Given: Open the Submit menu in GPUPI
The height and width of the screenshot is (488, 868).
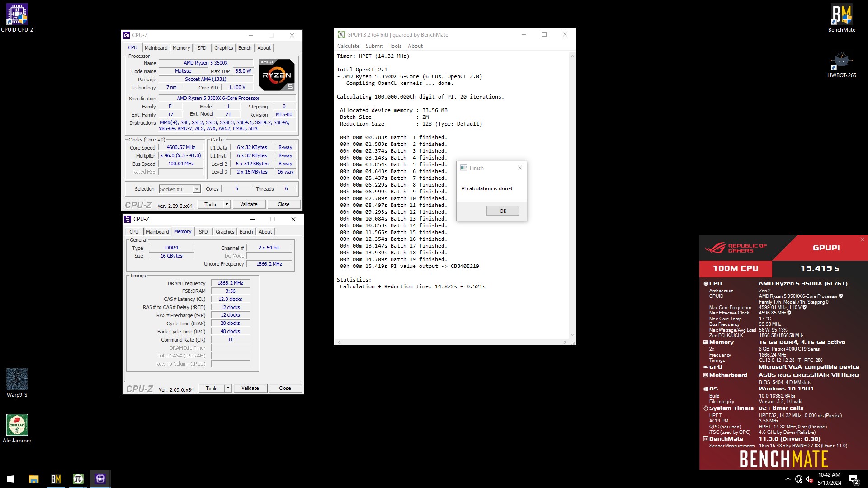Looking at the screenshot, I should [374, 46].
